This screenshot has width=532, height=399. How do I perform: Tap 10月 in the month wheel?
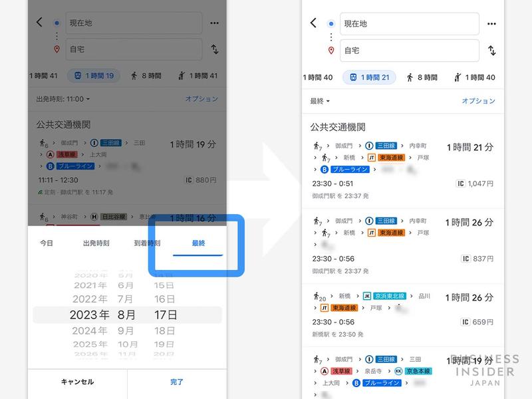[x=128, y=344]
